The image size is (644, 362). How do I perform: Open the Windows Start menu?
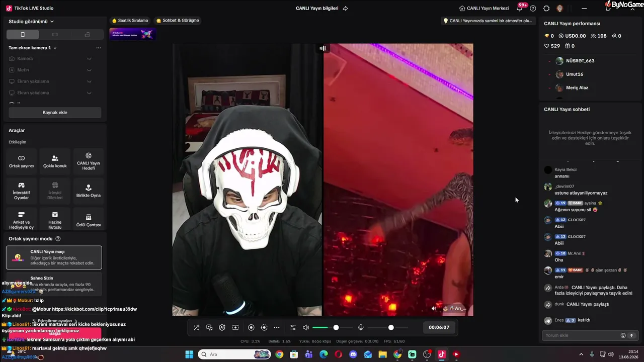(x=189, y=354)
